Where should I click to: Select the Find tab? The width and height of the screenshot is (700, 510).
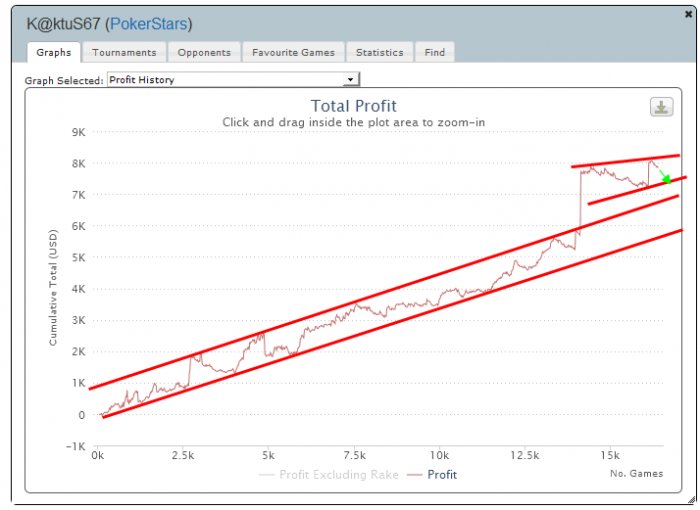(x=434, y=52)
